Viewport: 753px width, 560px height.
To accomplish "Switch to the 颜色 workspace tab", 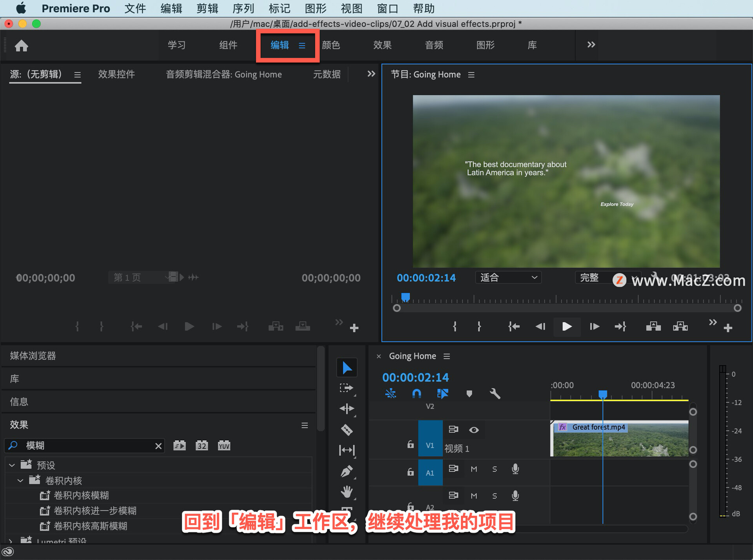I will pyautogui.click(x=331, y=45).
